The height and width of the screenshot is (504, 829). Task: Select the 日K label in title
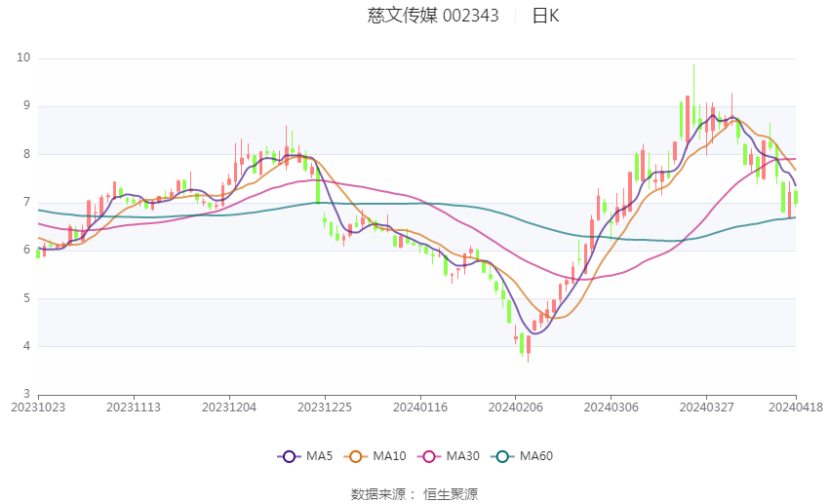[545, 16]
